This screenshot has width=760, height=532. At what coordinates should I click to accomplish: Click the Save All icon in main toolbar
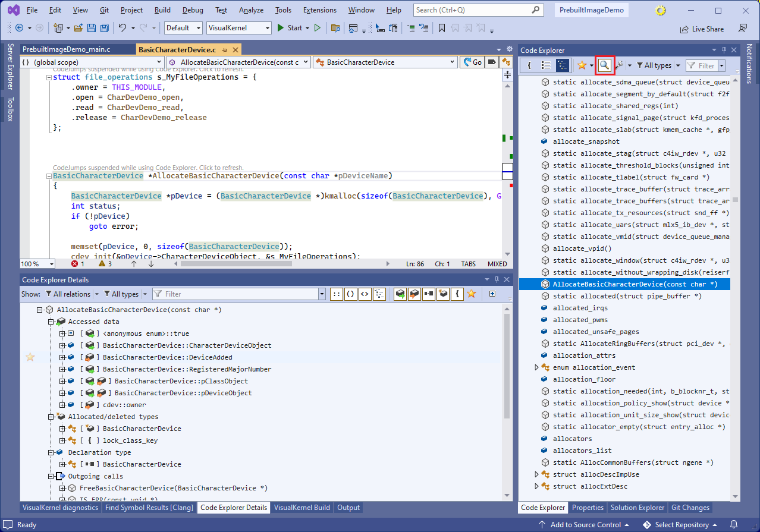pyautogui.click(x=105, y=28)
